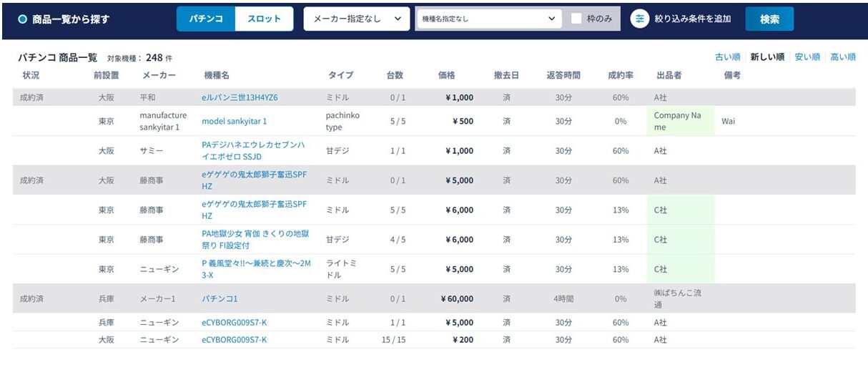
Task: Open P 義風堂々!! product link
Action: pyautogui.click(x=256, y=269)
